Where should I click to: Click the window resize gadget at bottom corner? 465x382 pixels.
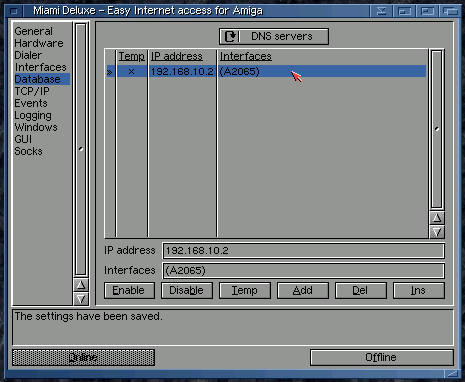click(x=452, y=374)
